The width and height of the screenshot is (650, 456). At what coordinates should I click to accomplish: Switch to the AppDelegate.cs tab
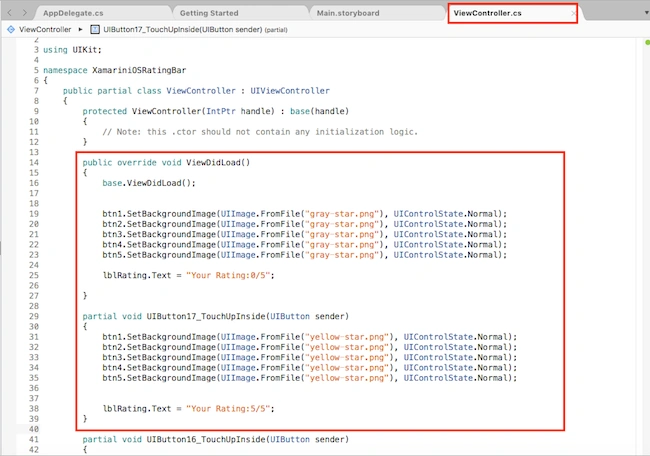coord(73,13)
